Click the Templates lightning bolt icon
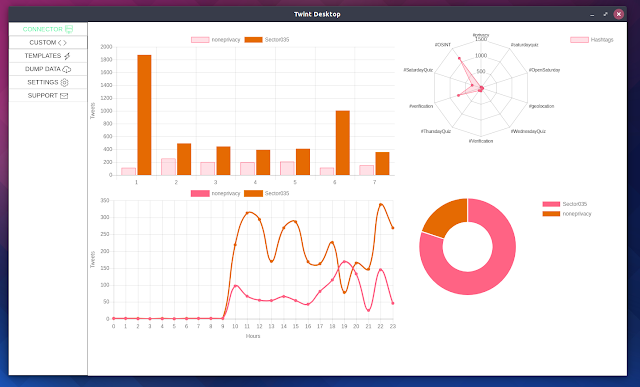Screen dimensions: 640x387 [67, 56]
